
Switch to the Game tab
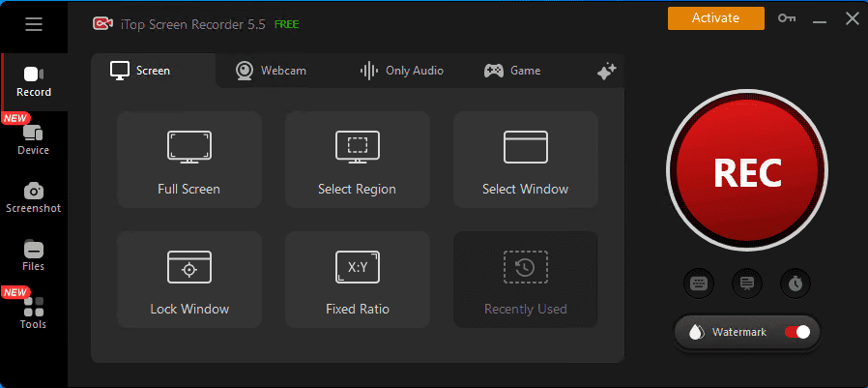[512, 71]
